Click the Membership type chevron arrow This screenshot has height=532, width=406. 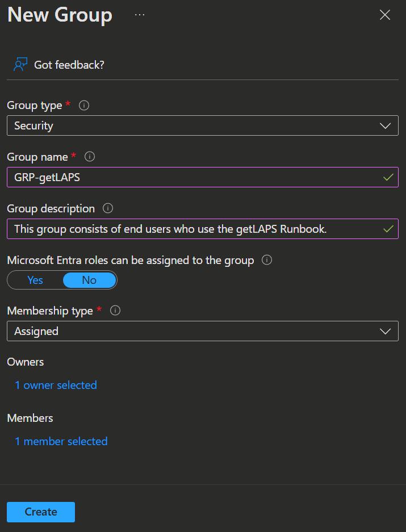click(x=385, y=331)
